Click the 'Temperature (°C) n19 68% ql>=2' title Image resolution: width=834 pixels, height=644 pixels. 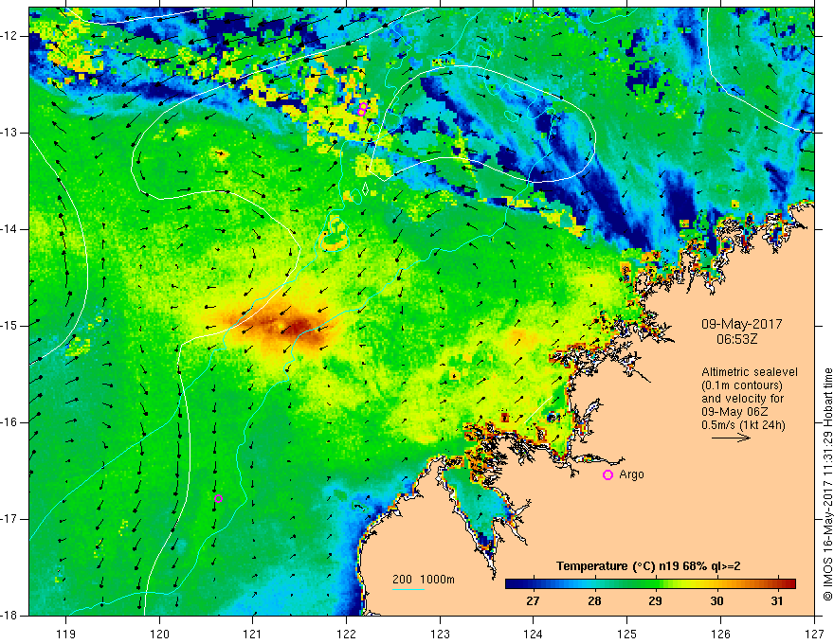[x=648, y=566]
